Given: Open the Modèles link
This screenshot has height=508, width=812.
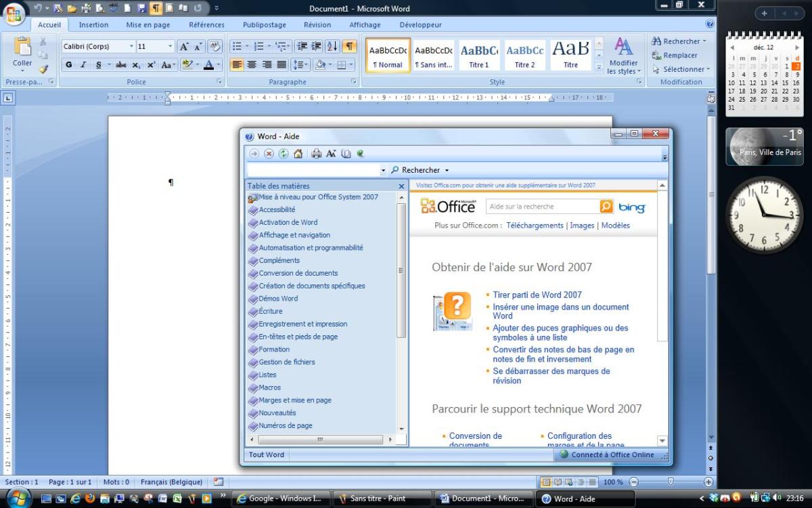Looking at the screenshot, I should coord(616,226).
